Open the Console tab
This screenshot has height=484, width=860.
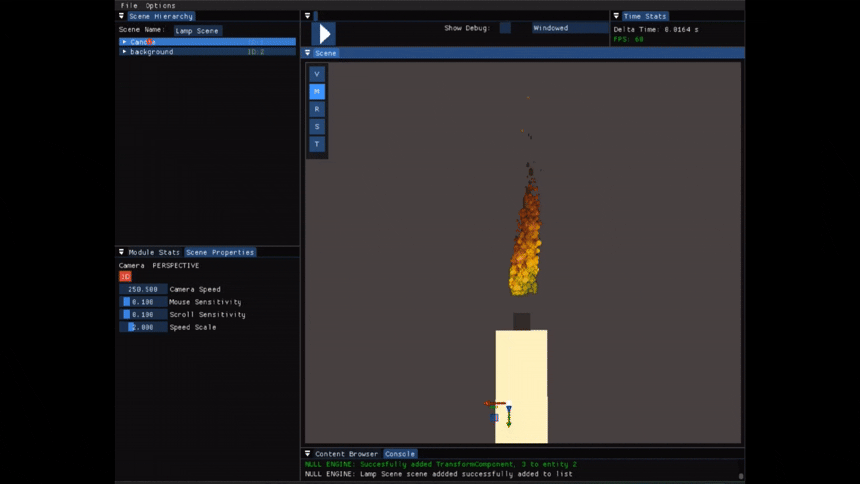coord(400,454)
